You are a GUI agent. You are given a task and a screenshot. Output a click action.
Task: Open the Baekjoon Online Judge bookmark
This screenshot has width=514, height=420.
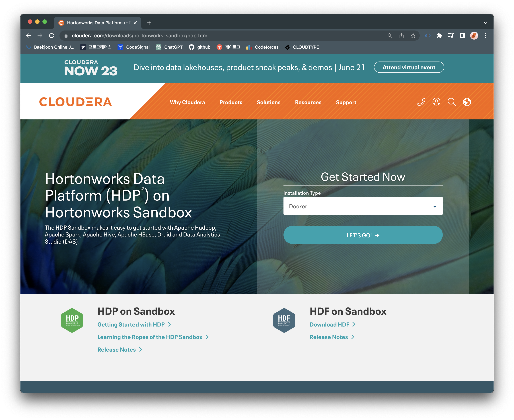coord(50,47)
